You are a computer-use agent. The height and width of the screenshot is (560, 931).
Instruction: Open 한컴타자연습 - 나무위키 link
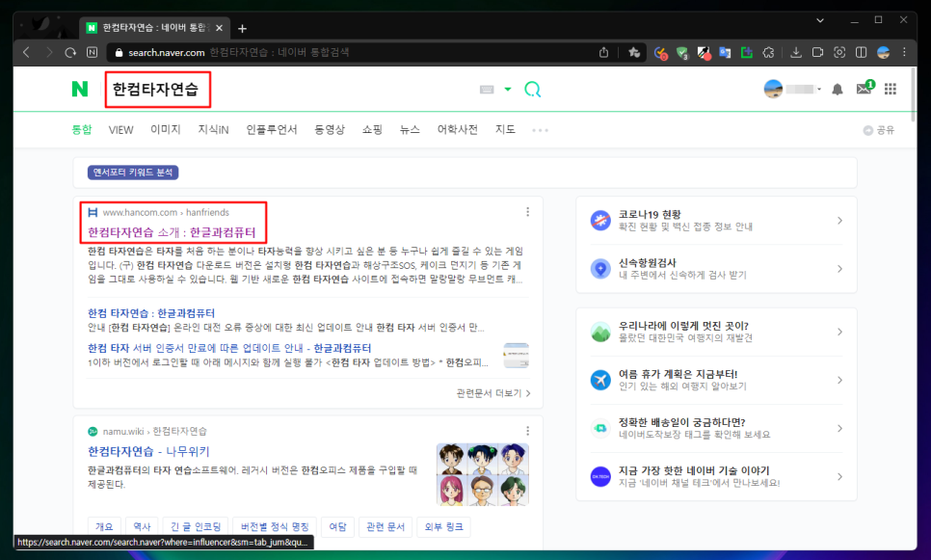(148, 451)
